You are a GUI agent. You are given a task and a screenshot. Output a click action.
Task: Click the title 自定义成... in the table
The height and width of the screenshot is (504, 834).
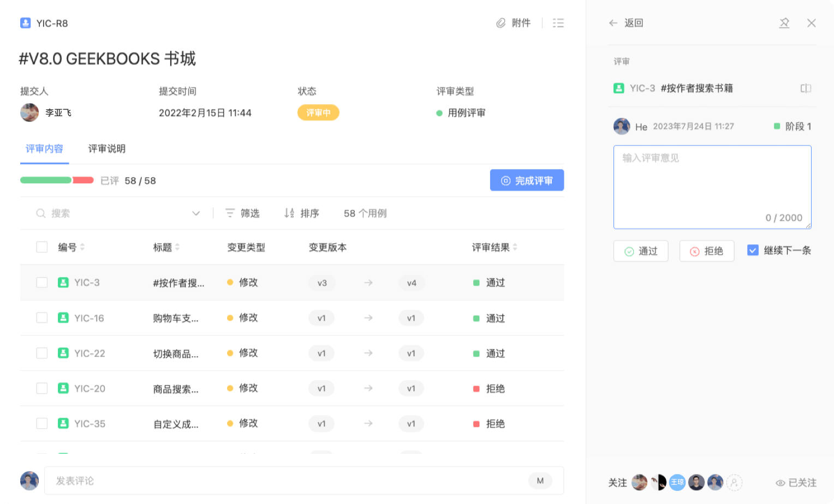click(176, 424)
